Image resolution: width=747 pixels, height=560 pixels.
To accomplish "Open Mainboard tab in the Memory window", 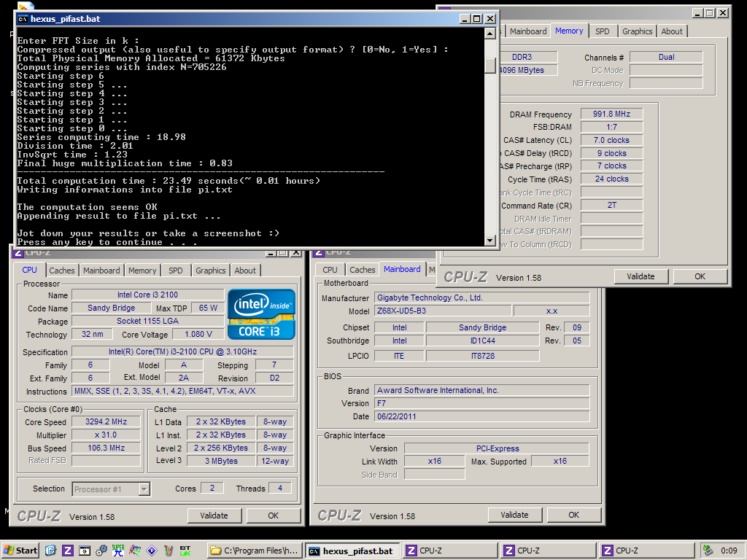I will point(528,31).
